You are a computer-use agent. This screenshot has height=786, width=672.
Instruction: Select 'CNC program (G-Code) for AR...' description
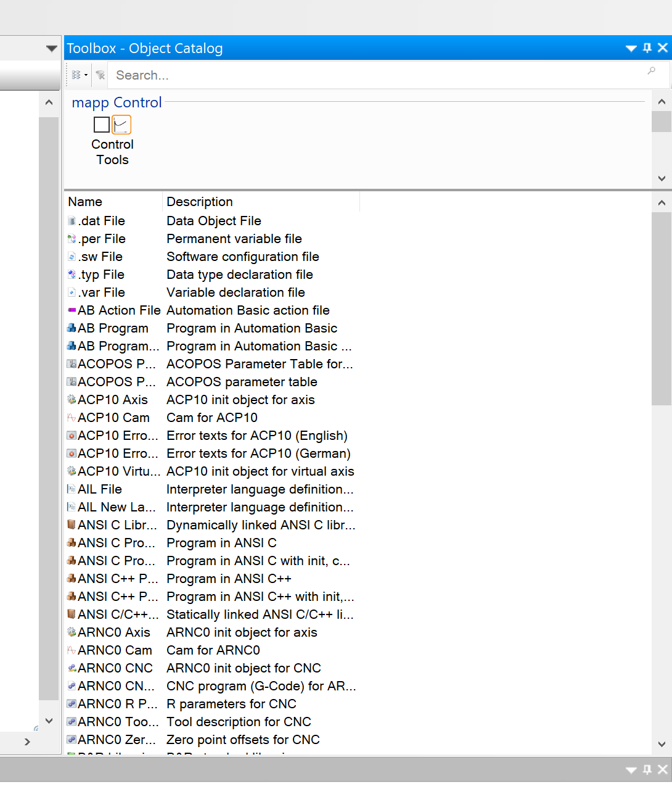(261, 686)
